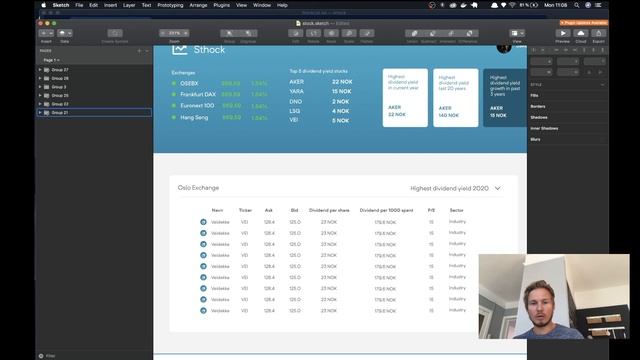
Task: Open the Layer menu
Action: [129, 5]
